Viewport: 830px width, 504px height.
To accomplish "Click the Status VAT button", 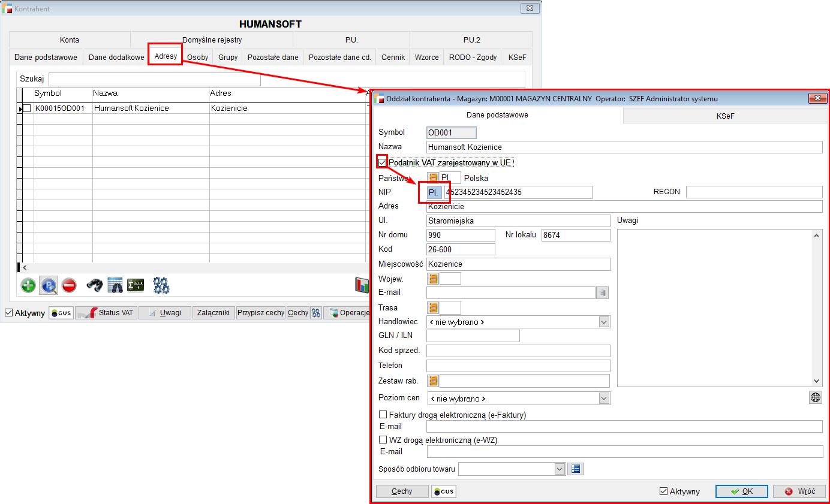I will [x=106, y=313].
